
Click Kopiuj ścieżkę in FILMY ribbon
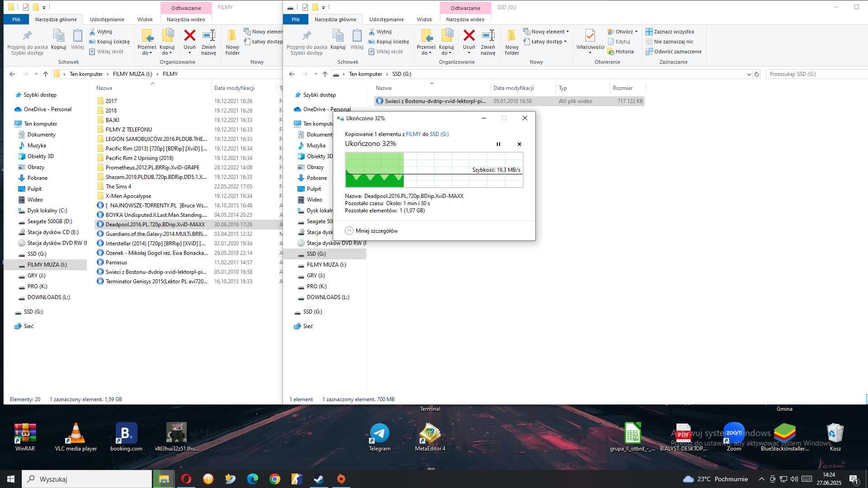(109, 42)
